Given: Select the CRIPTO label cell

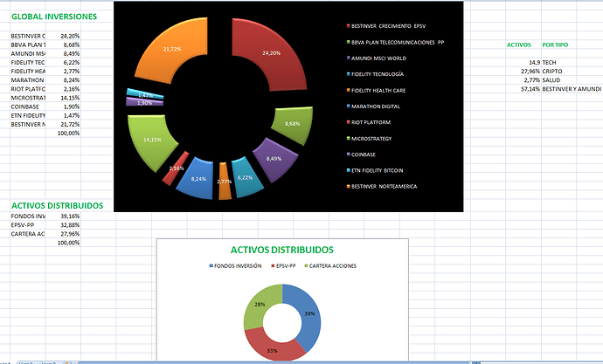Looking at the screenshot, I should point(552,71).
